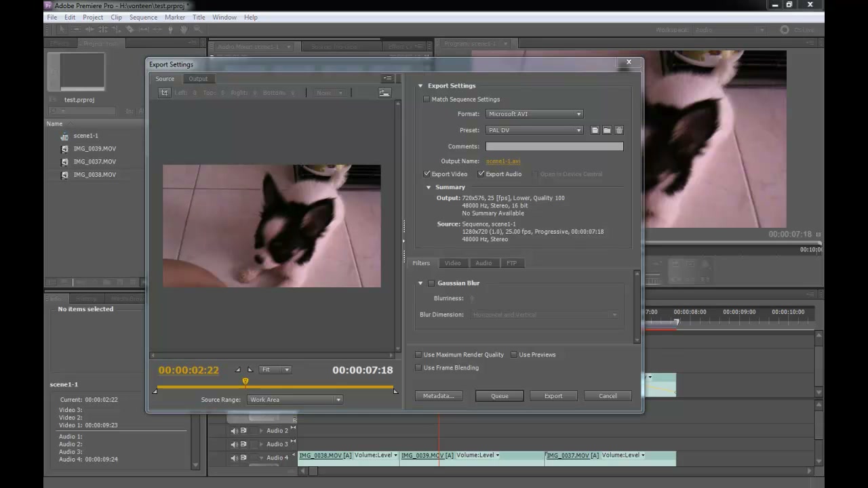
Task: Open the File menu
Action: (x=52, y=17)
